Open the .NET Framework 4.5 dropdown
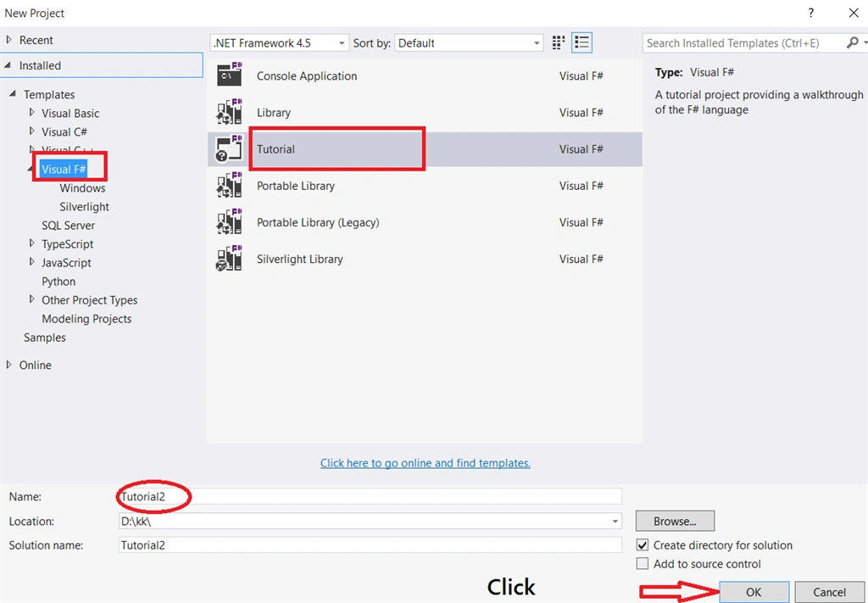Screen dimensions: 868x603 280,42
